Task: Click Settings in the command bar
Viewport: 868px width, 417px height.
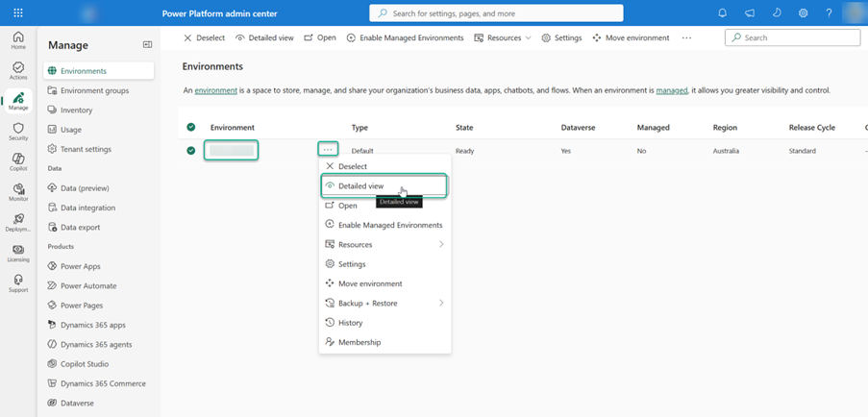Action: click(x=561, y=37)
